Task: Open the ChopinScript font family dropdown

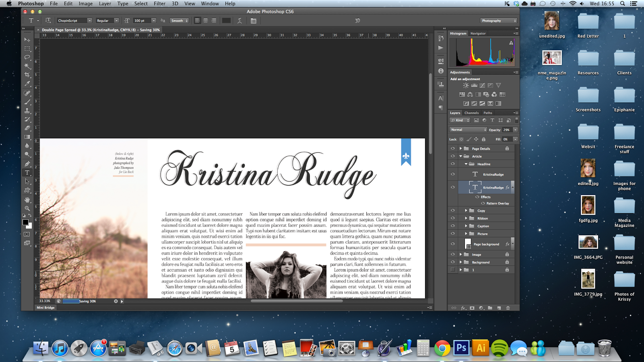Action: 89,21
